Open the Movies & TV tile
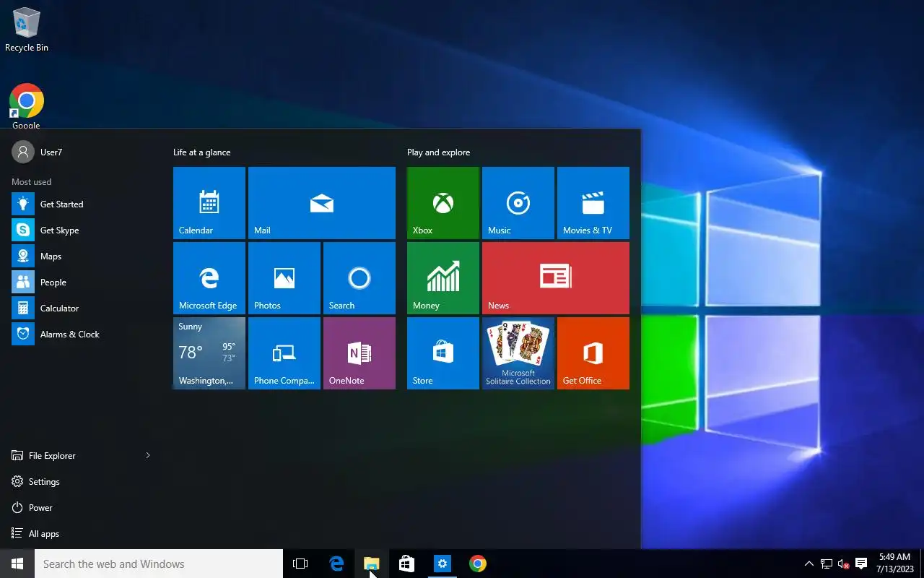 pyautogui.click(x=593, y=203)
